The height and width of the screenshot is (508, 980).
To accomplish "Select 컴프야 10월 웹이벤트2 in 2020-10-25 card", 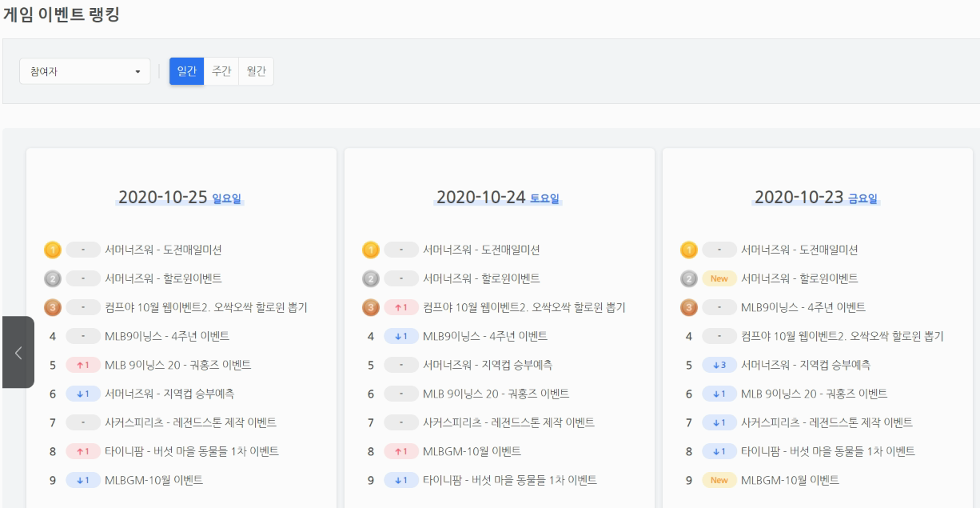I will click(x=206, y=307).
